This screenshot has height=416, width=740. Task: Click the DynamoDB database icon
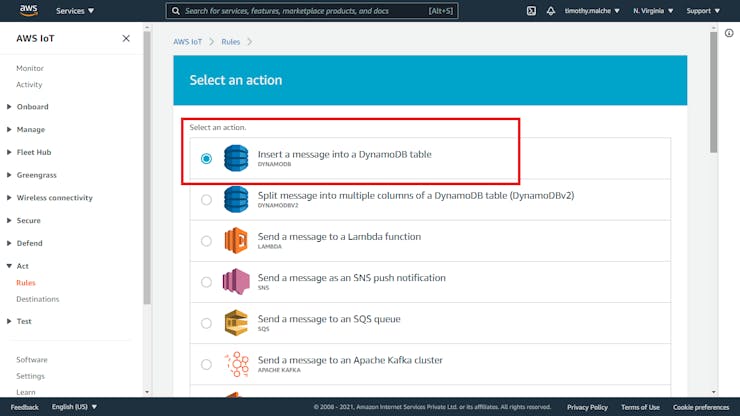pyautogui.click(x=236, y=158)
